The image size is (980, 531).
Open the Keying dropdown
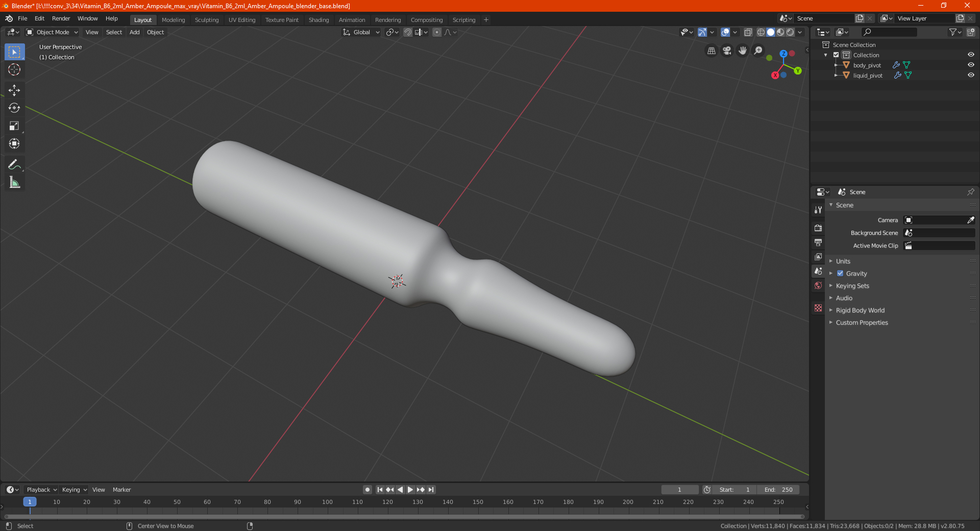(74, 490)
